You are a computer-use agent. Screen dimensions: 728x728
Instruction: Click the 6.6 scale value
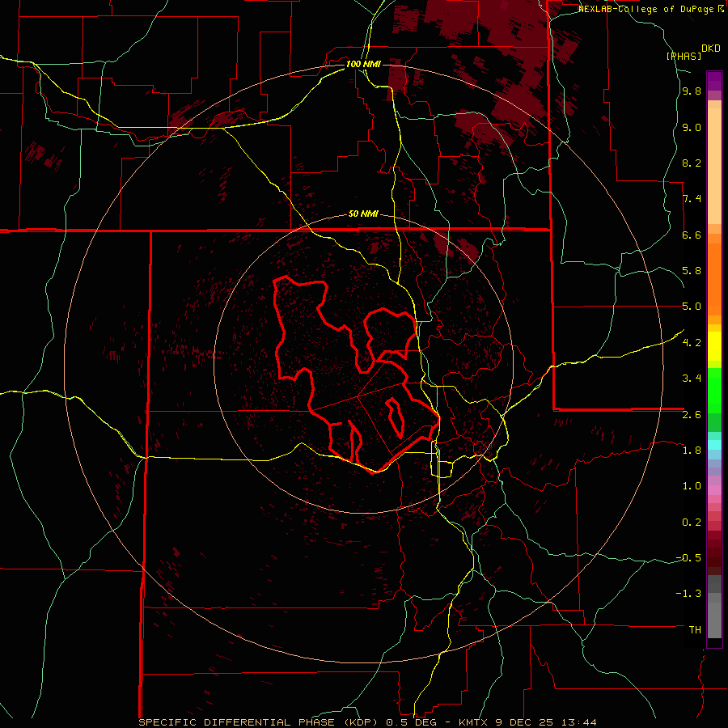pyautogui.click(x=692, y=235)
